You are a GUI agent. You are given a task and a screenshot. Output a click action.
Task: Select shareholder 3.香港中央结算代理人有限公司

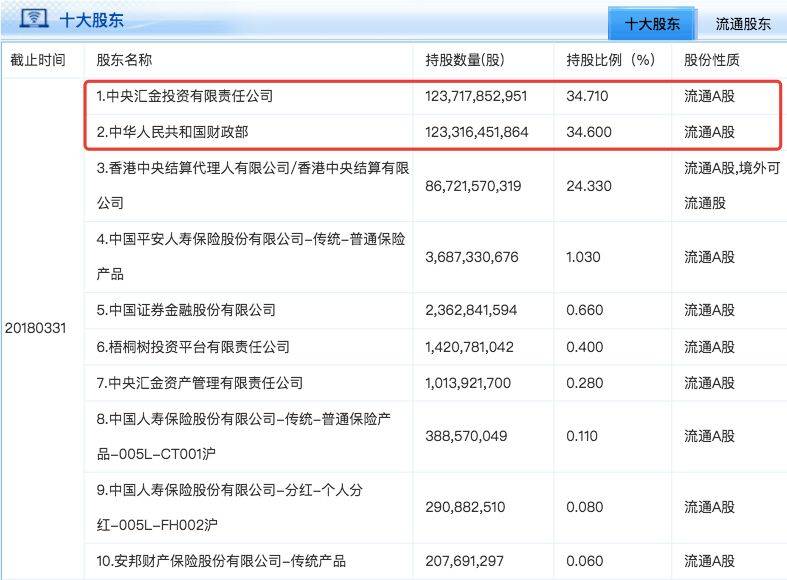pos(253,185)
